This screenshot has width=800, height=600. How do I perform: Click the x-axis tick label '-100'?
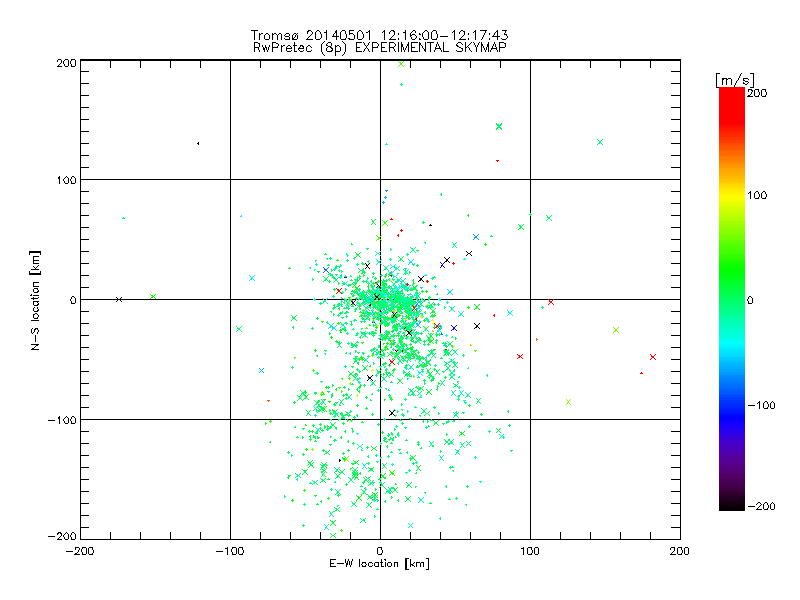(x=230, y=551)
